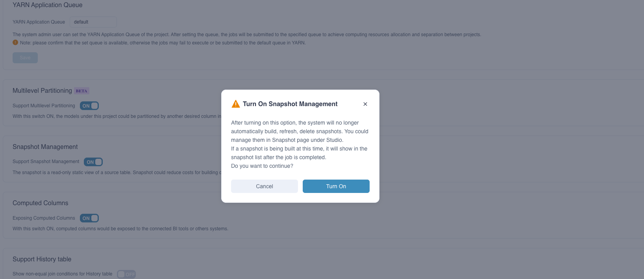The height and width of the screenshot is (279, 644).
Task: Click the Exposing Computed Columns label
Action: click(44, 218)
